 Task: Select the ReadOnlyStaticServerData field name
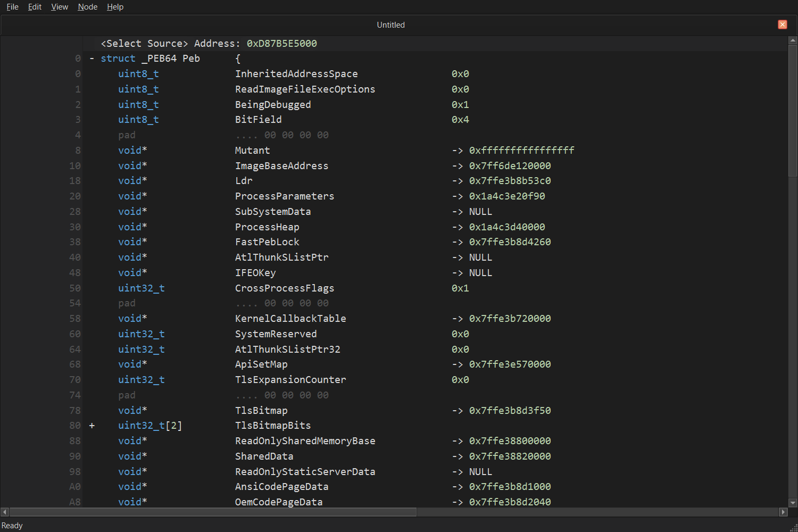[305, 472]
